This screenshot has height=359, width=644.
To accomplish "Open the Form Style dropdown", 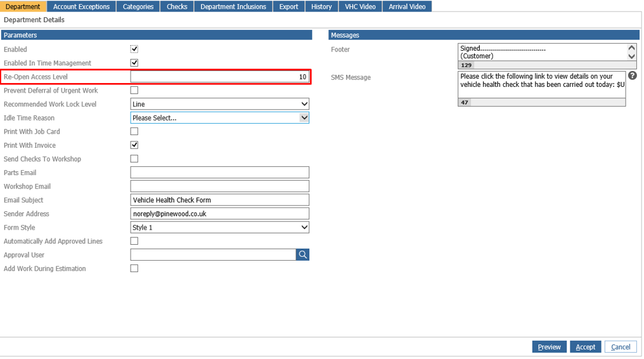I will click(219, 228).
